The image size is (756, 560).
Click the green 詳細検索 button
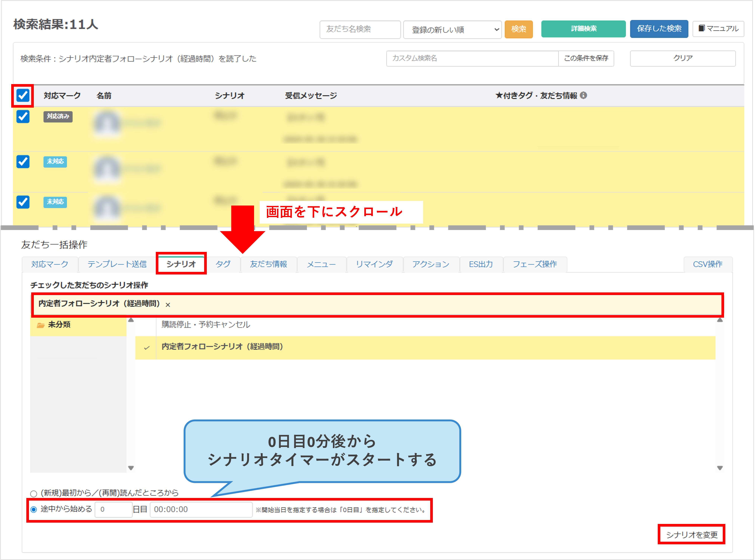pyautogui.click(x=583, y=29)
